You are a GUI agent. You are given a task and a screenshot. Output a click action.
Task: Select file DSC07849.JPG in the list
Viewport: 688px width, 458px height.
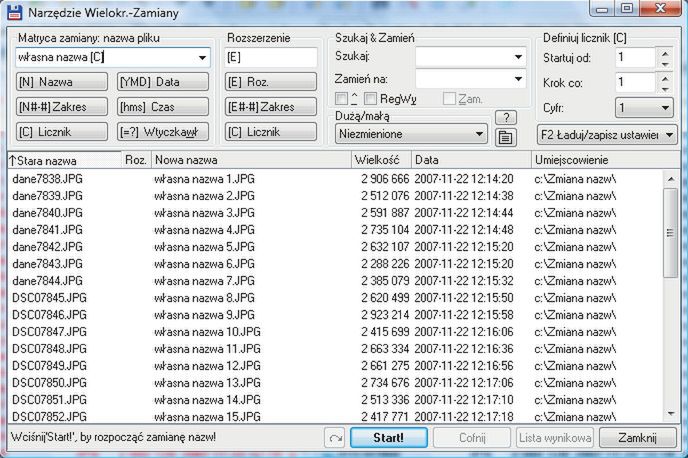click(49, 366)
